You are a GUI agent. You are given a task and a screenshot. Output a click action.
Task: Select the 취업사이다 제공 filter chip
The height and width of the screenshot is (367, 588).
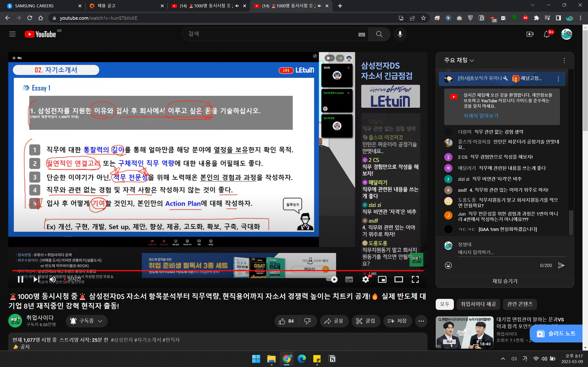pos(478,304)
